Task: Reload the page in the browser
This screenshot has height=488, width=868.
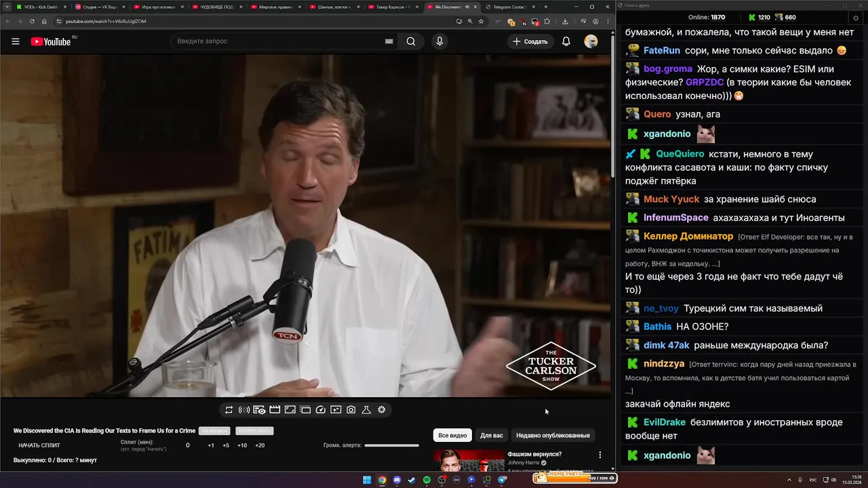Action: 31,21
